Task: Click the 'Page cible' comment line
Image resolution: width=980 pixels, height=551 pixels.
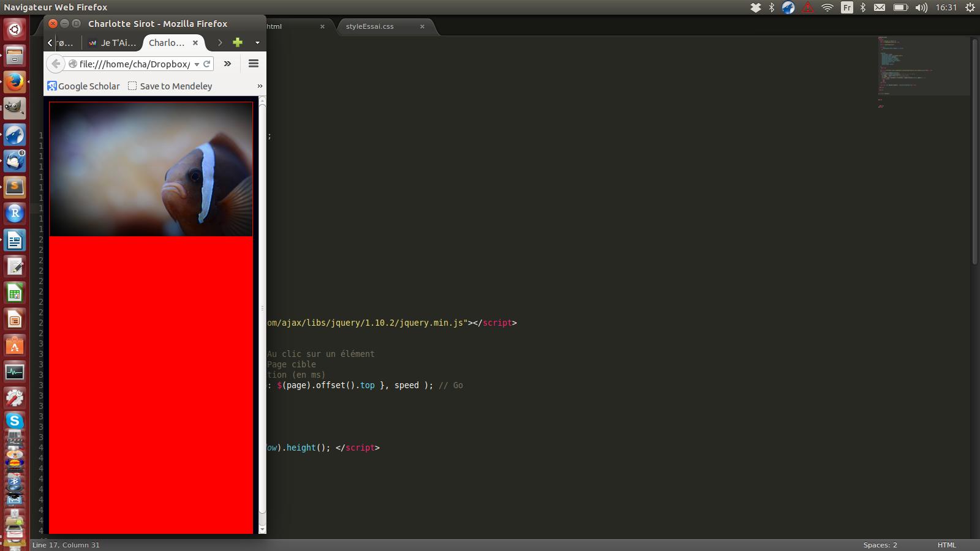Action: (x=291, y=364)
